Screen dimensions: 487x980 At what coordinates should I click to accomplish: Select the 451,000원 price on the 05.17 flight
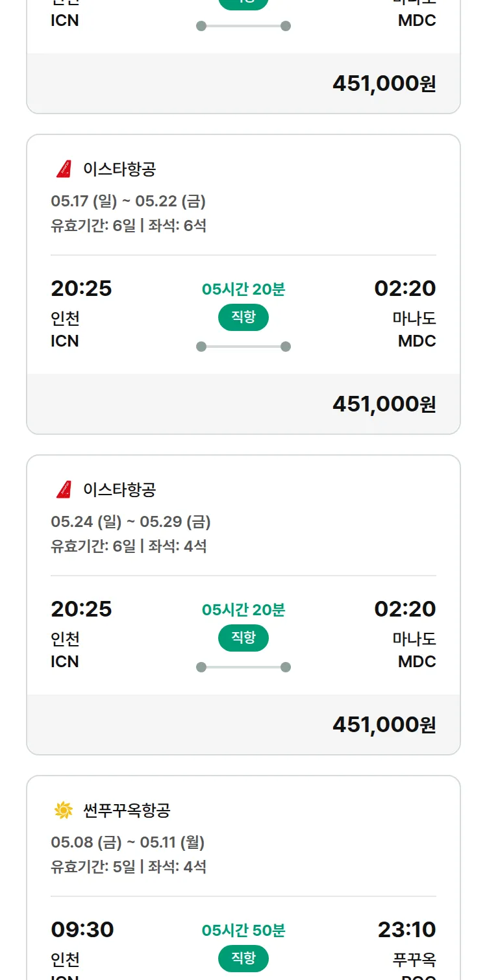(384, 404)
